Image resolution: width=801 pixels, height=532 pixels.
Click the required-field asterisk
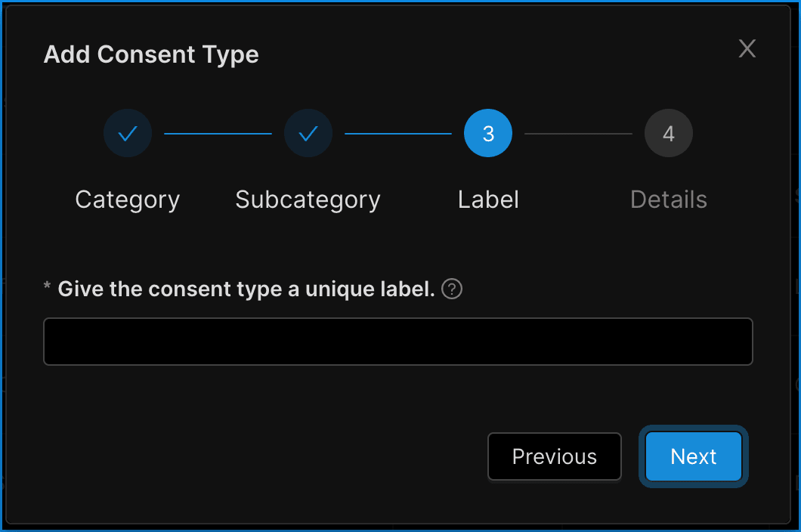[48, 288]
